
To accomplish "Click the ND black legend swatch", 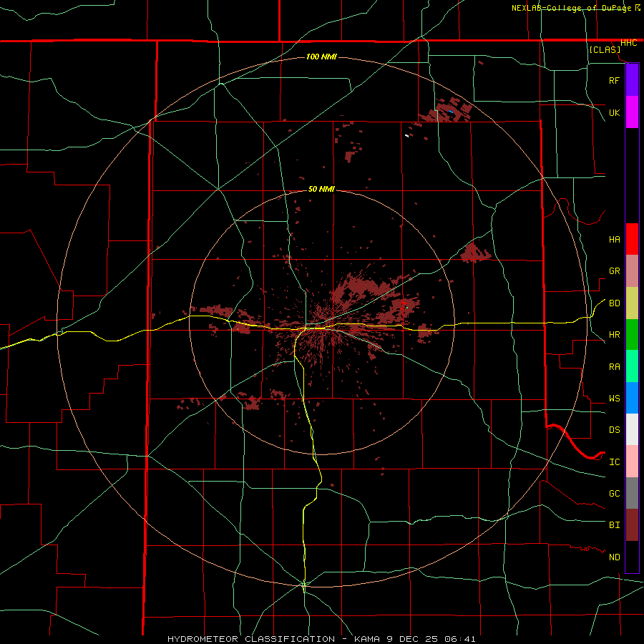I will (632, 557).
